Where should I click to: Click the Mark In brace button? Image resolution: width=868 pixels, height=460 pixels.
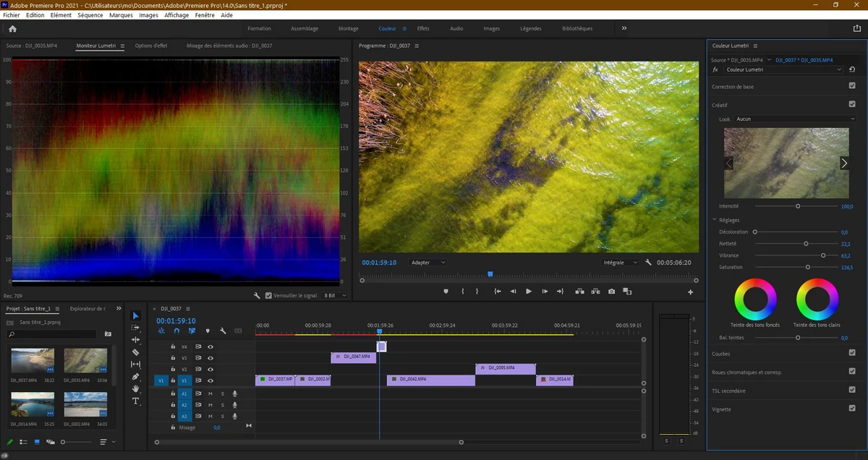(463, 291)
